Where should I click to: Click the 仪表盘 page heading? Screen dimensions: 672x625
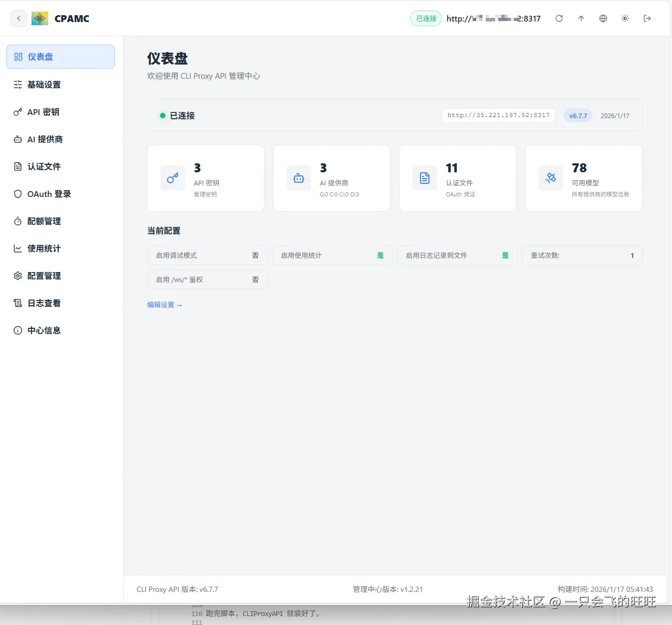tap(167, 58)
